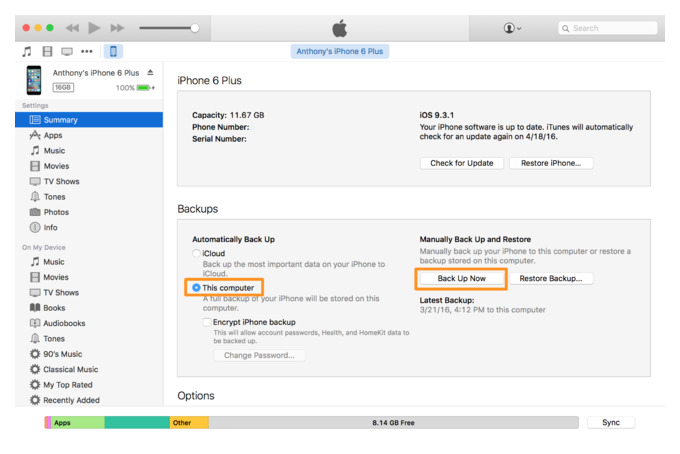Open Books on the device
Screen dimensions: 680x454
(x=89, y=308)
